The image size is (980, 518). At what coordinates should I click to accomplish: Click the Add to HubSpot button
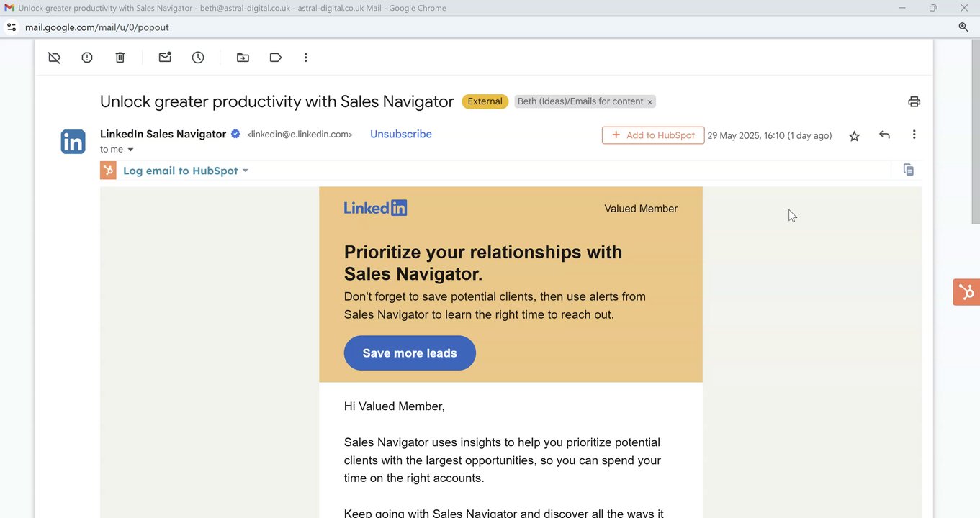click(x=652, y=135)
